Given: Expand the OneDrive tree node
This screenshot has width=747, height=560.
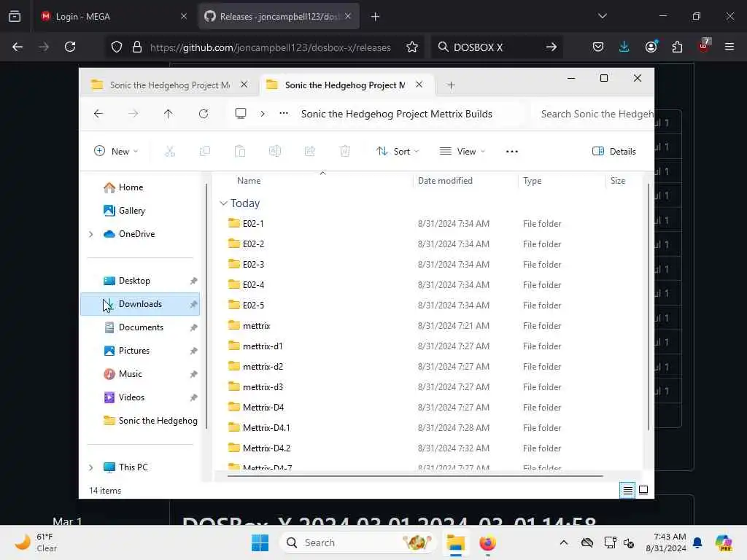Looking at the screenshot, I should 91,234.
